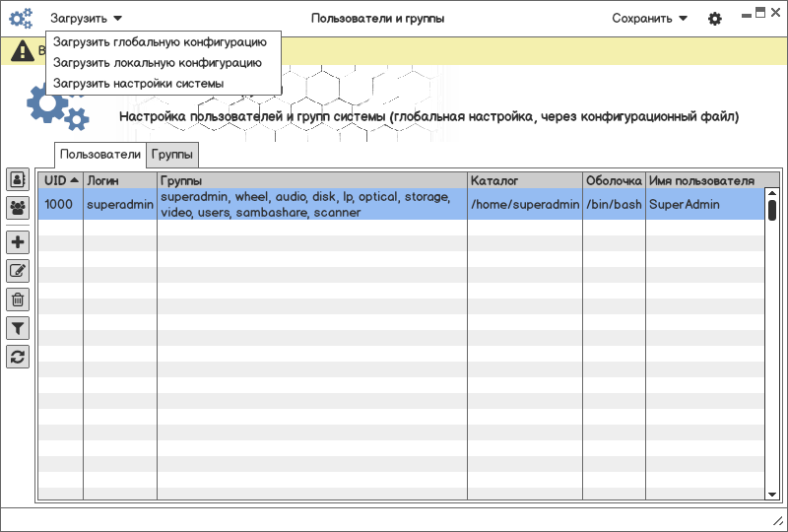The image size is (788, 532).
Task: Choose Загрузить глобальную конфигурацию
Action: click(160, 42)
